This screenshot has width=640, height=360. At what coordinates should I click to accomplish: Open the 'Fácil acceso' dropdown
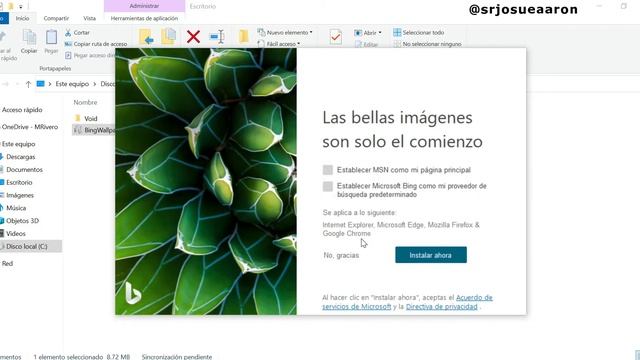[279, 44]
